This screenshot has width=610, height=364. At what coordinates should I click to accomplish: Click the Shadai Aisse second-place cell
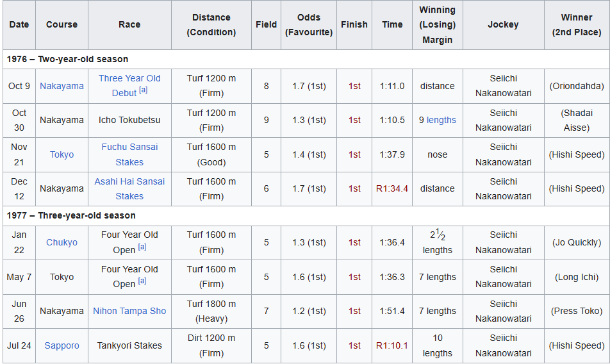577,120
